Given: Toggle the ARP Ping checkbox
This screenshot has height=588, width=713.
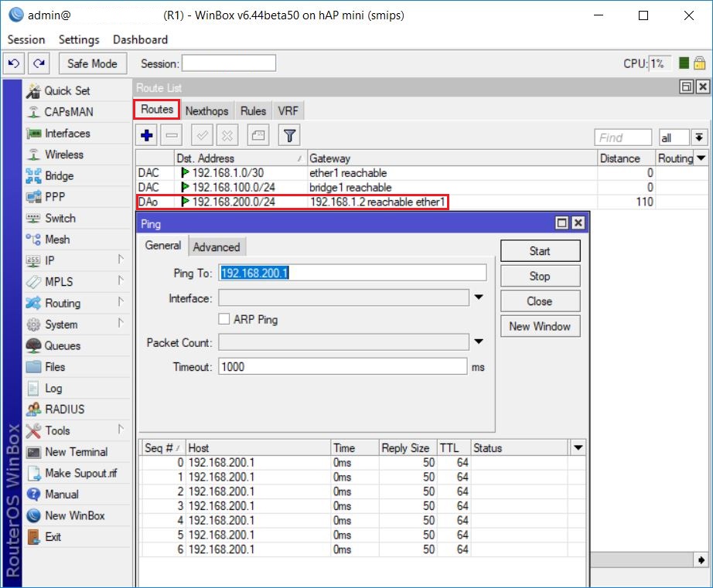Looking at the screenshot, I should (x=223, y=319).
